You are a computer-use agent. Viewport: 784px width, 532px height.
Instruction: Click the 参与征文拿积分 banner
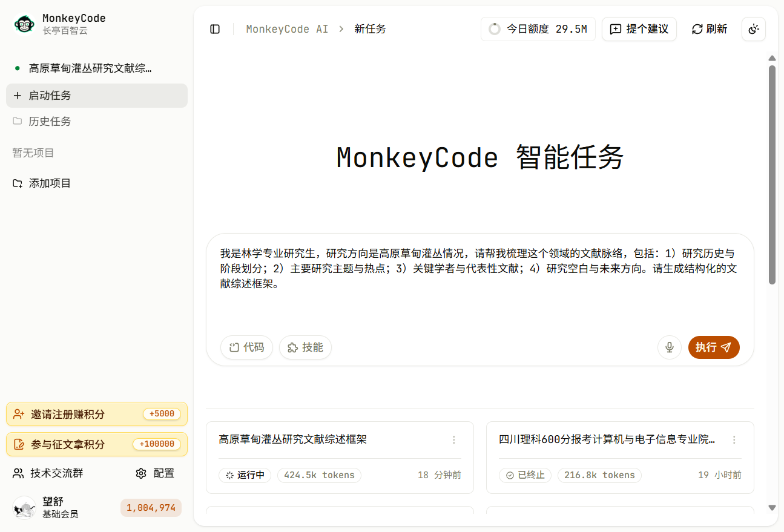point(97,444)
